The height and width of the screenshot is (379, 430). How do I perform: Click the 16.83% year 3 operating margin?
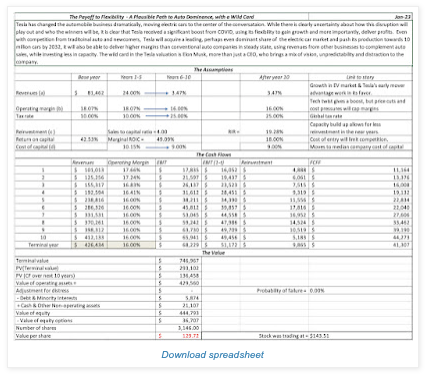(132, 185)
